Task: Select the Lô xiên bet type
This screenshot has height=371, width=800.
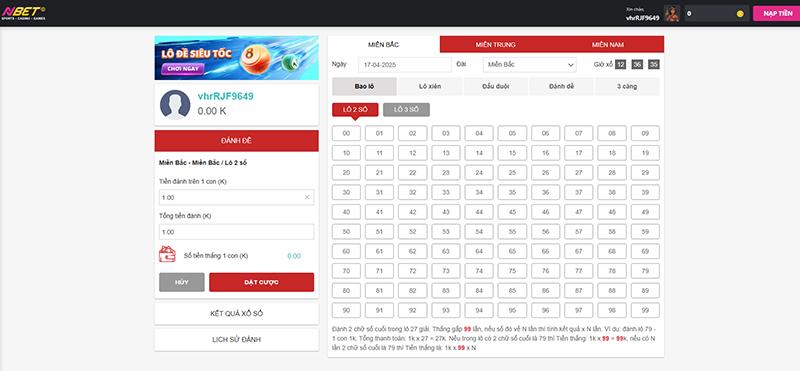Action: click(x=430, y=86)
